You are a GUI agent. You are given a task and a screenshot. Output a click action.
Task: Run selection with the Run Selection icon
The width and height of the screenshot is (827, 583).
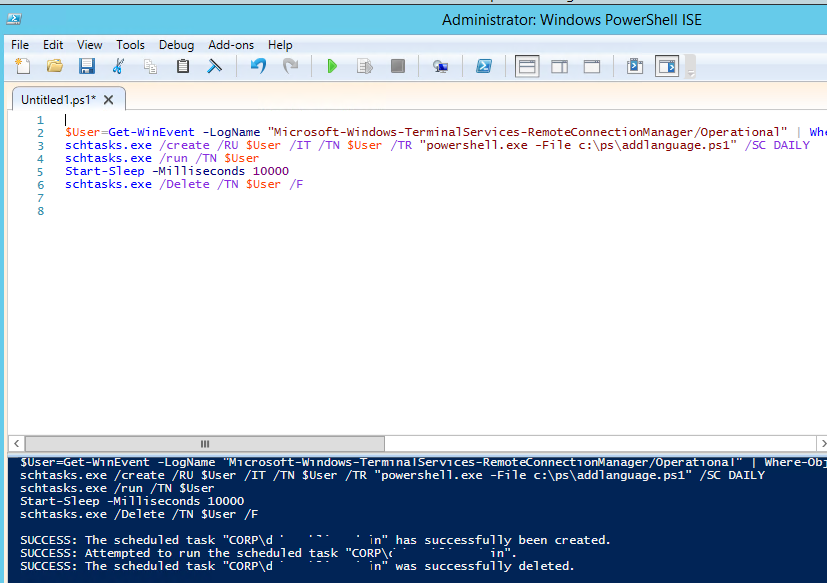(365, 66)
